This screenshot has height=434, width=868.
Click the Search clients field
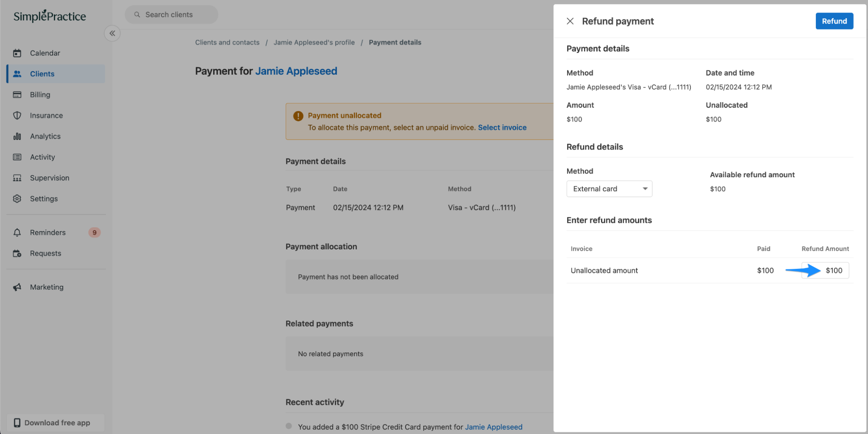tap(172, 15)
